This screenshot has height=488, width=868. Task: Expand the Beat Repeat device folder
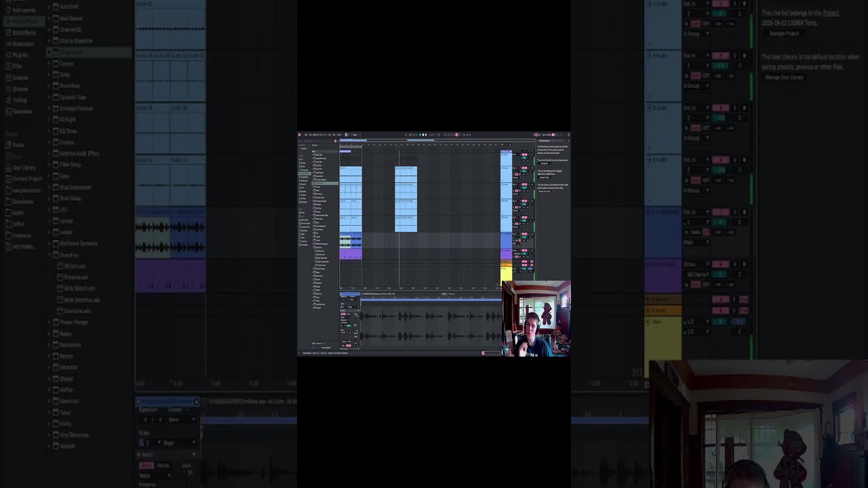313,173
